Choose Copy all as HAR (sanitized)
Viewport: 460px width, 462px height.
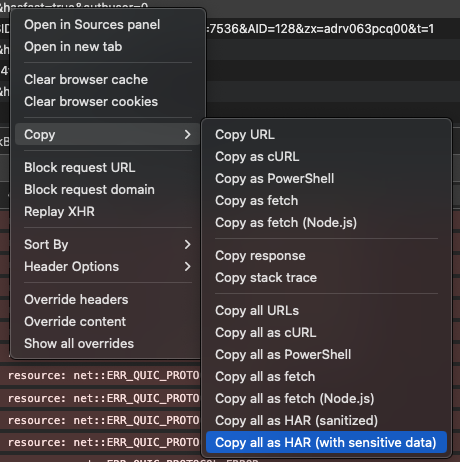(296, 421)
